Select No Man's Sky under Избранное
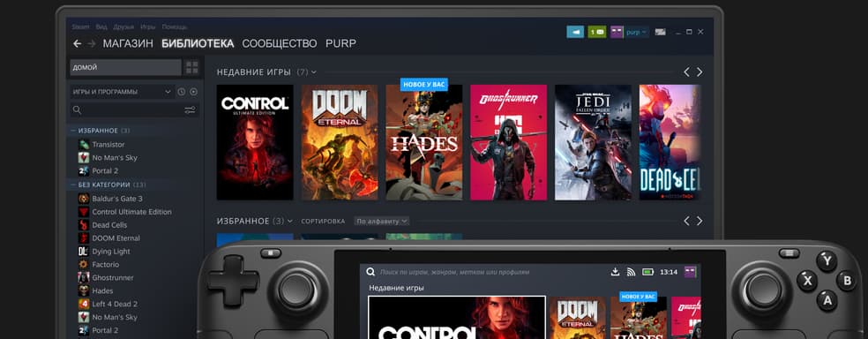Screen dimensions: 868x339 115,158
